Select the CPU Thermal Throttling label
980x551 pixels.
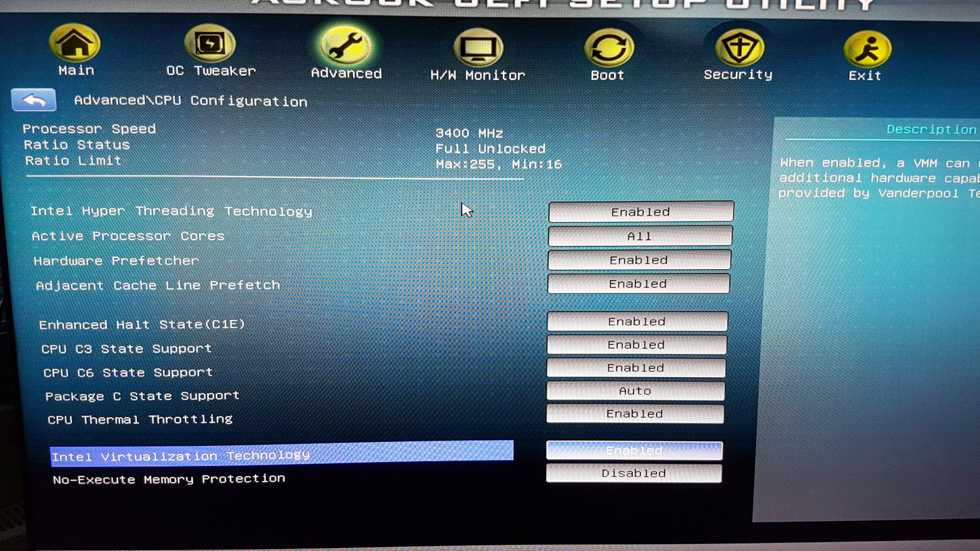[x=140, y=419]
